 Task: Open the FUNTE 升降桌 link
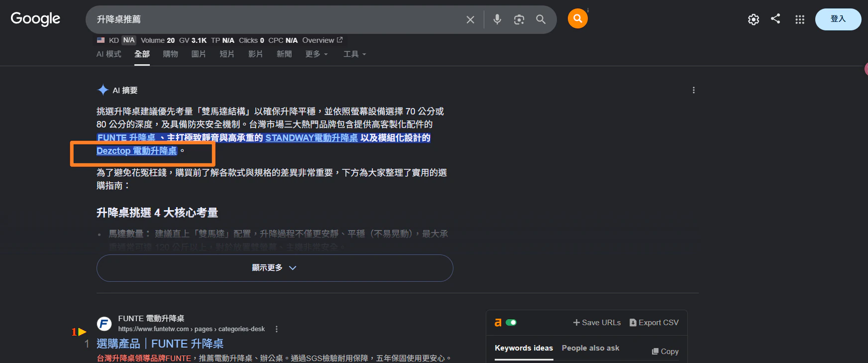tap(126, 138)
